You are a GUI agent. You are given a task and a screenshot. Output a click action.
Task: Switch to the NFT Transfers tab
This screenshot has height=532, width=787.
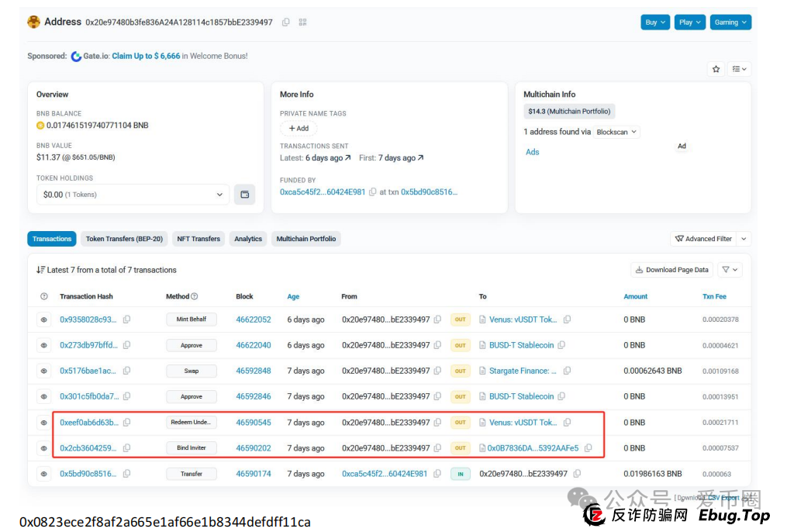(198, 239)
